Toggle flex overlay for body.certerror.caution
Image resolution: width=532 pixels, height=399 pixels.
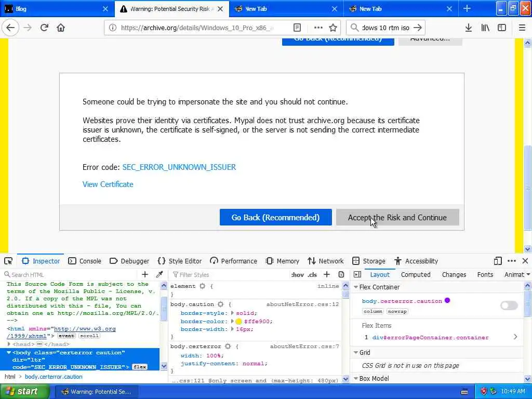pyautogui.click(x=509, y=305)
